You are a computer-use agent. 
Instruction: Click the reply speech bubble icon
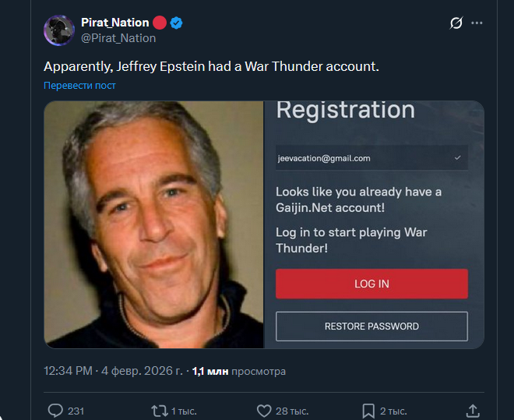point(55,411)
